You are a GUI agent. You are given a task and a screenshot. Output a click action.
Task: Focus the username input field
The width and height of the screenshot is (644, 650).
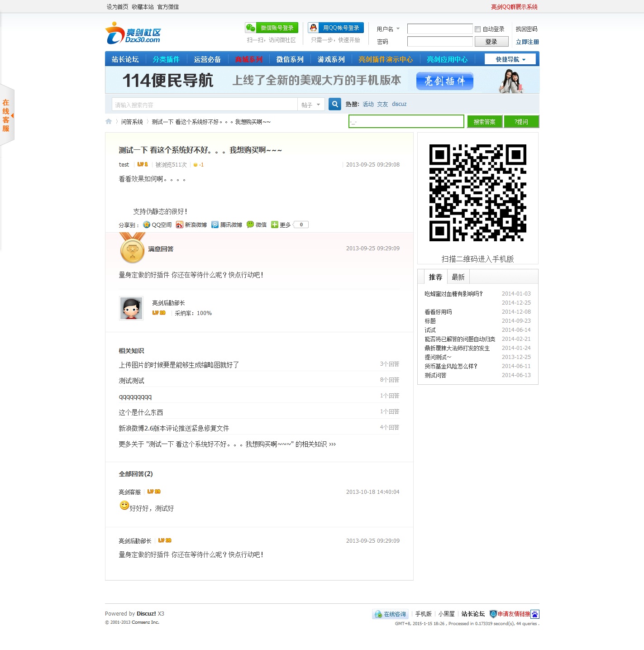(x=440, y=29)
